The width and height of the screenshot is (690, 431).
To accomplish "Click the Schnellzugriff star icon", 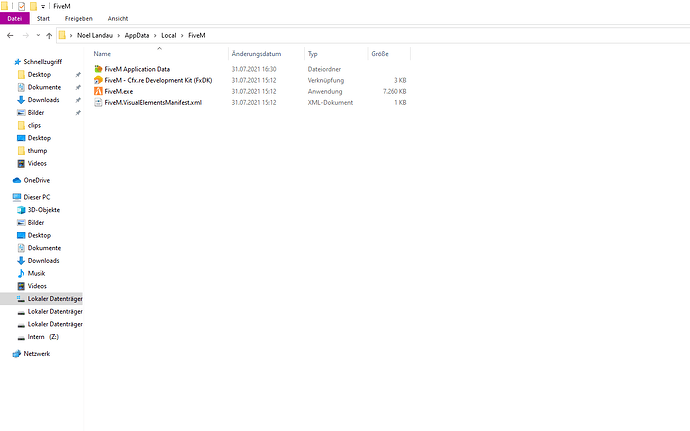I will [x=18, y=62].
